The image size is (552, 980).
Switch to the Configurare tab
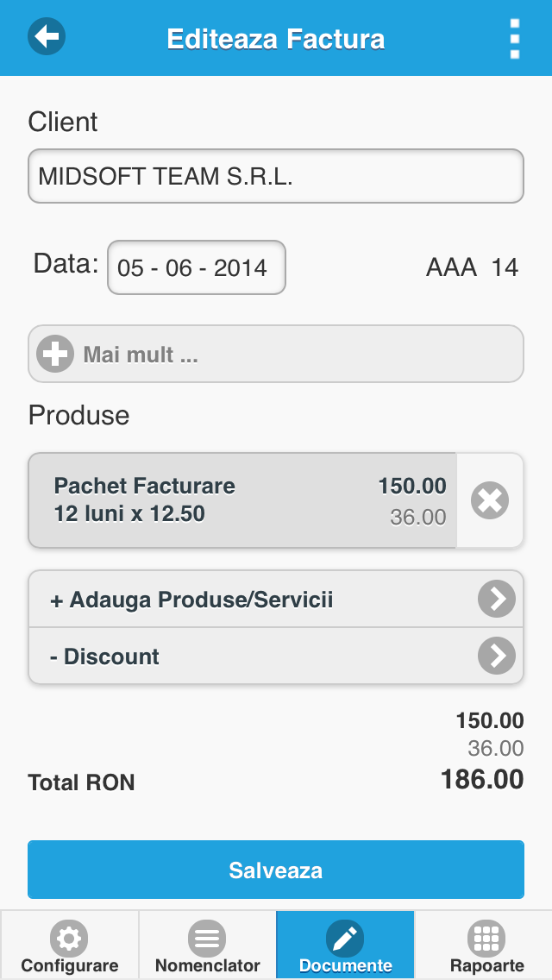point(69,945)
